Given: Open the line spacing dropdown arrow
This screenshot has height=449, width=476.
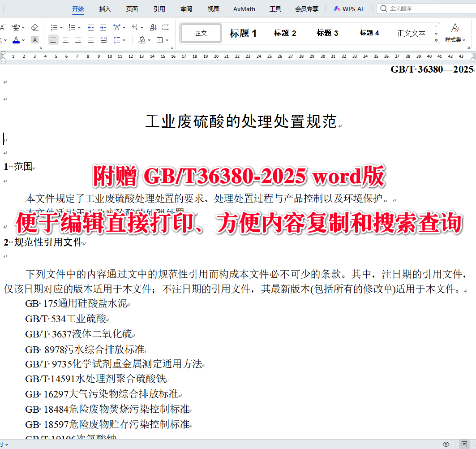Looking at the screenshot, I should [x=124, y=40].
